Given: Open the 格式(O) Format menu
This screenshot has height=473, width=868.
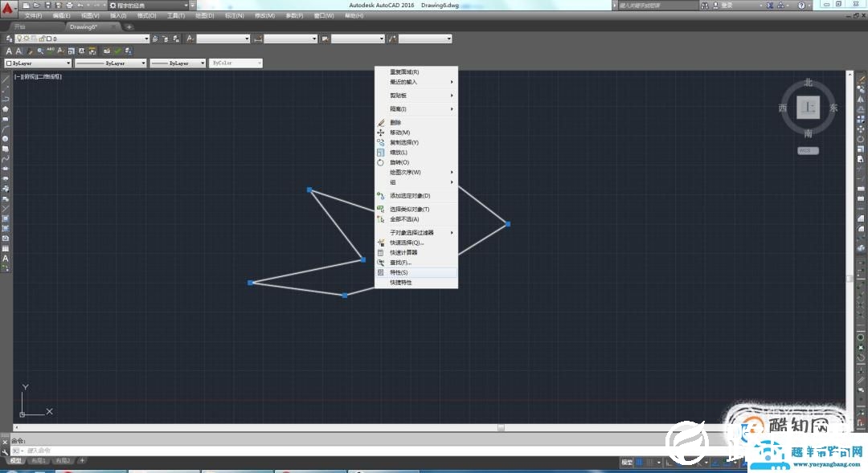Looking at the screenshot, I should coord(146,15).
